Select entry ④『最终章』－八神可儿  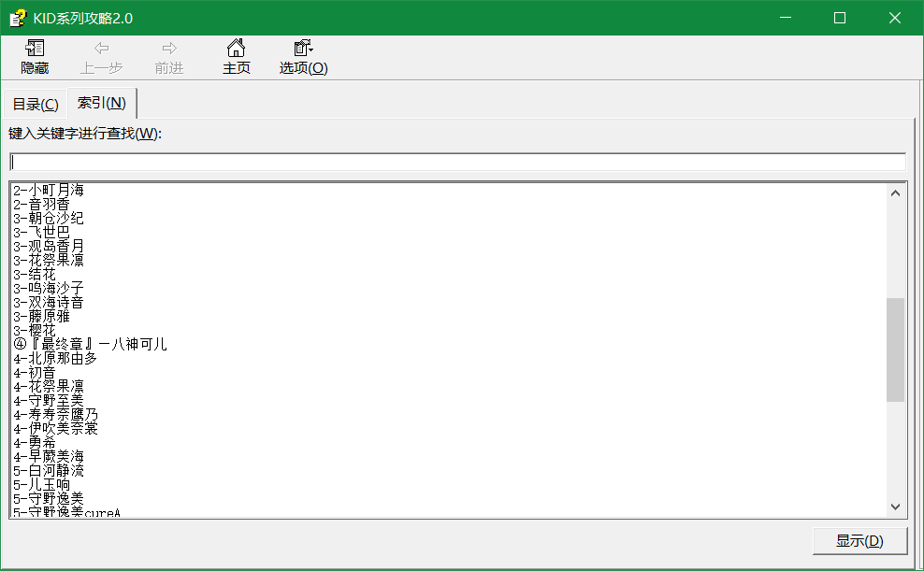pos(90,344)
